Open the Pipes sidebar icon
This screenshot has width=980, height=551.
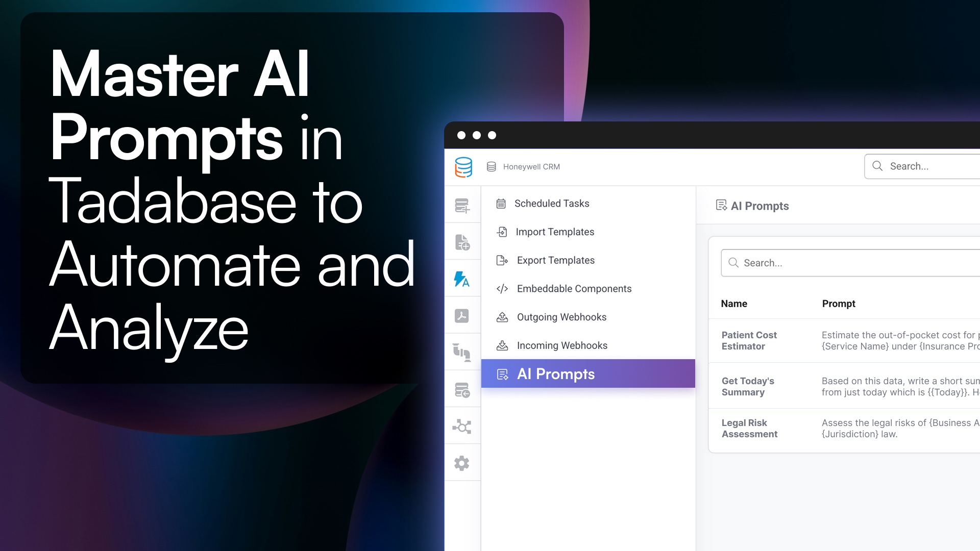pyautogui.click(x=462, y=353)
